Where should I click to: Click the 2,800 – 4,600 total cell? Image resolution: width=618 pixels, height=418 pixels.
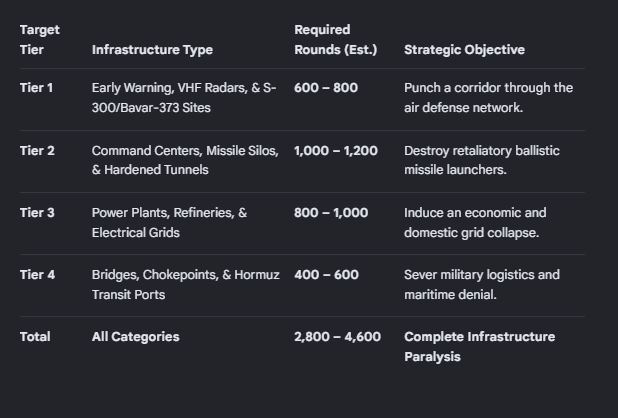(337, 337)
